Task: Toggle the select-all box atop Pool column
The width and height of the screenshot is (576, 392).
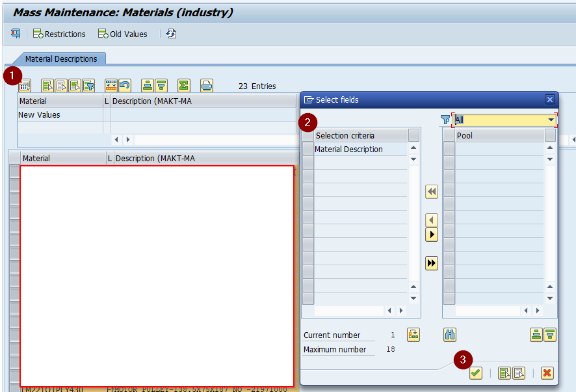Action: point(449,135)
